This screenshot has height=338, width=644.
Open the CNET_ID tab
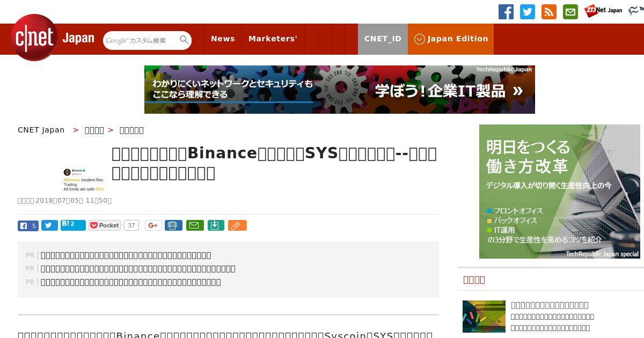pyautogui.click(x=383, y=39)
